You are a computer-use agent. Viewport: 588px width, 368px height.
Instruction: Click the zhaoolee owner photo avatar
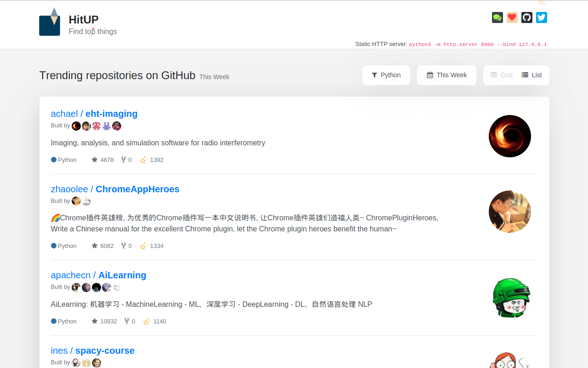click(x=510, y=212)
